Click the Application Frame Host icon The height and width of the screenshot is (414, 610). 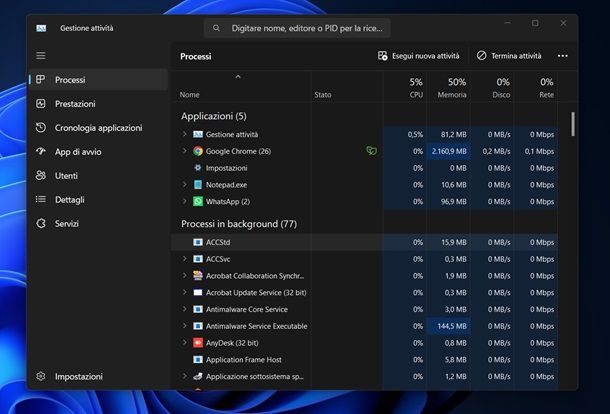pos(198,360)
